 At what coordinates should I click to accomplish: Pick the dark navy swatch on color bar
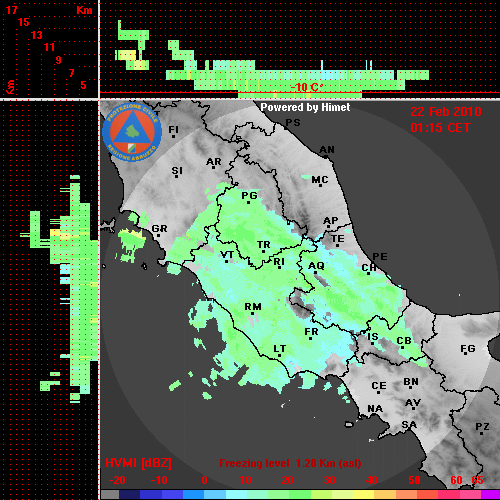click(x=129, y=495)
